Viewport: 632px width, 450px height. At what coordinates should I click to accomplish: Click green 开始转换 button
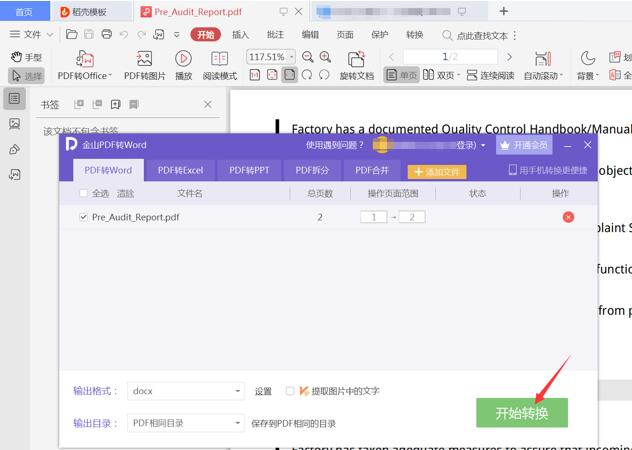tap(522, 412)
